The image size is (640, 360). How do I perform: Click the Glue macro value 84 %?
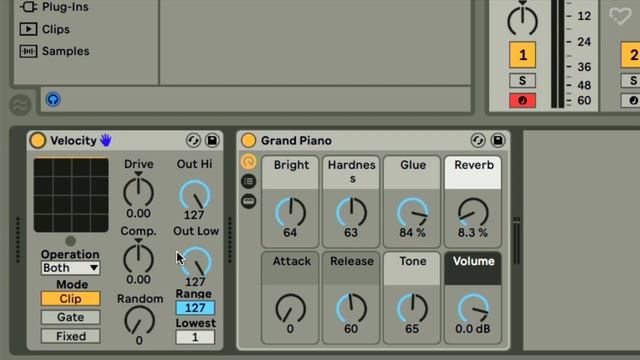coord(412,233)
